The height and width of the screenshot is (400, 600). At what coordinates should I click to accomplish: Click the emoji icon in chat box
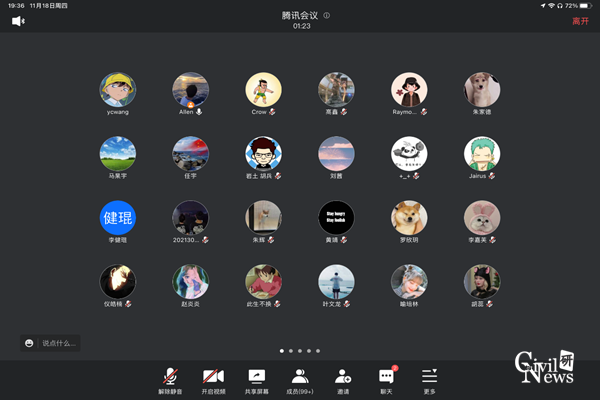pyautogui.click(x=29, y=343)
